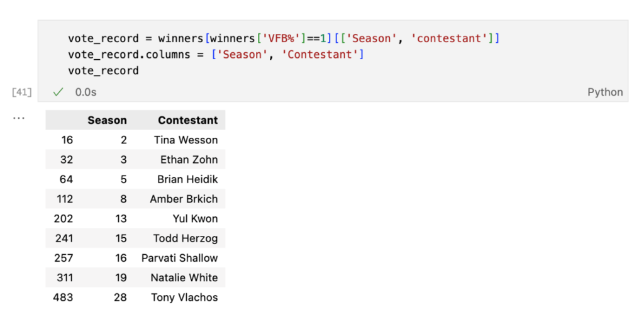Select the Brian Heidik cell
Image resolution: width=644 pixels, height=324 pixels.
[x=187, y=179]
